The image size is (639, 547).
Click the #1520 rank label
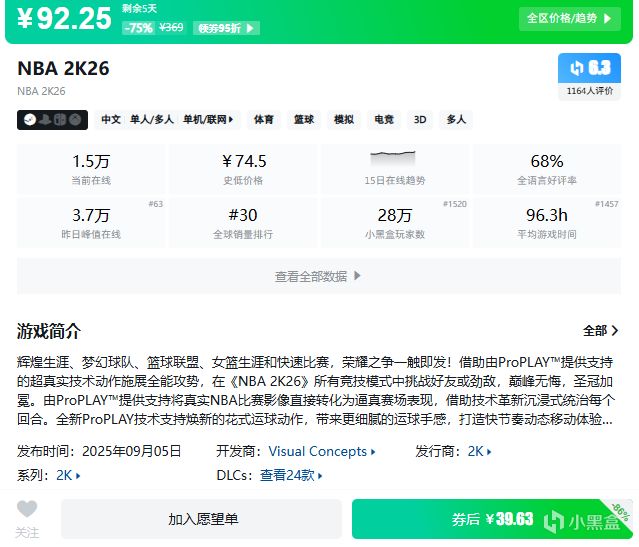click(455, 204)
